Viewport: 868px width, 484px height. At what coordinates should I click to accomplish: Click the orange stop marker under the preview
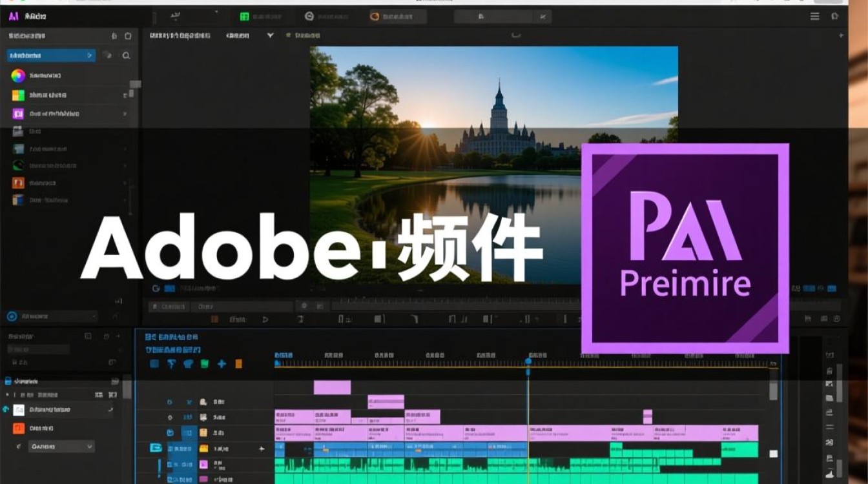point(215,319)
